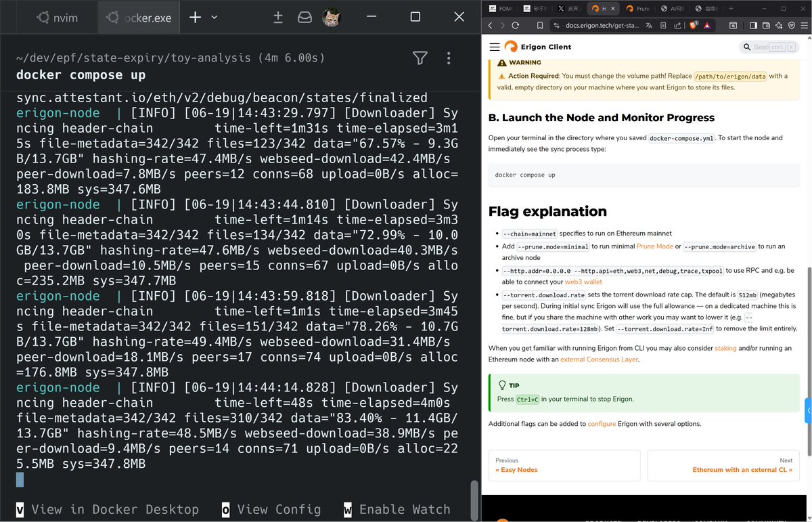Click the translate page icon
Screen dimensions: 812x522
[649, 26]
